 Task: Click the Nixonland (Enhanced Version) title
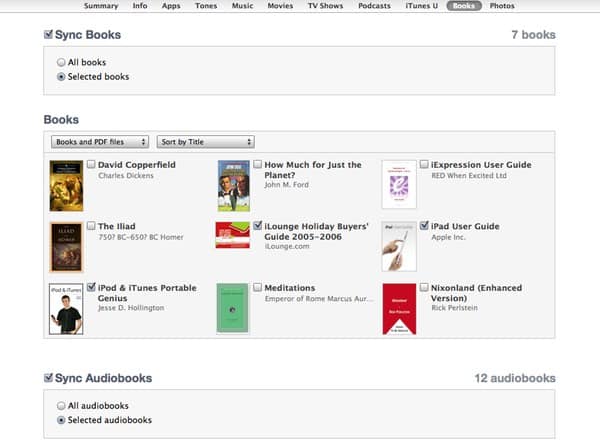[x=476, y=293]
